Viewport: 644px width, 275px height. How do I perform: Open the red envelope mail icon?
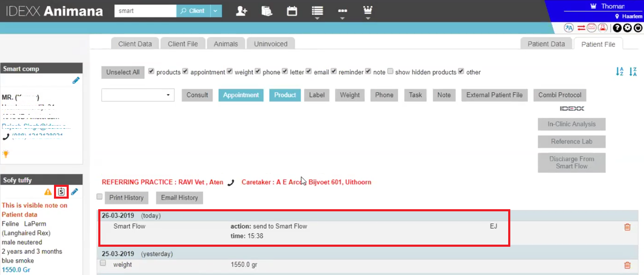592,28
